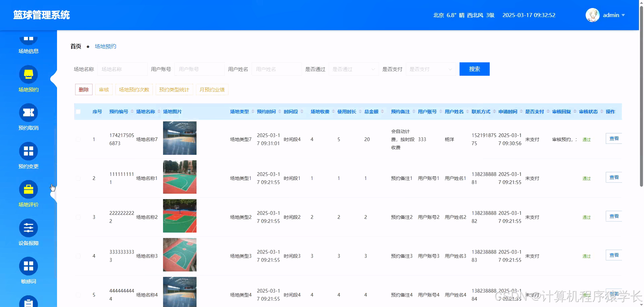The width and height of the screenshot is (644, 307).
Task: Sort table by 总金额 column arrows
Action: click(x=382, y=111)
